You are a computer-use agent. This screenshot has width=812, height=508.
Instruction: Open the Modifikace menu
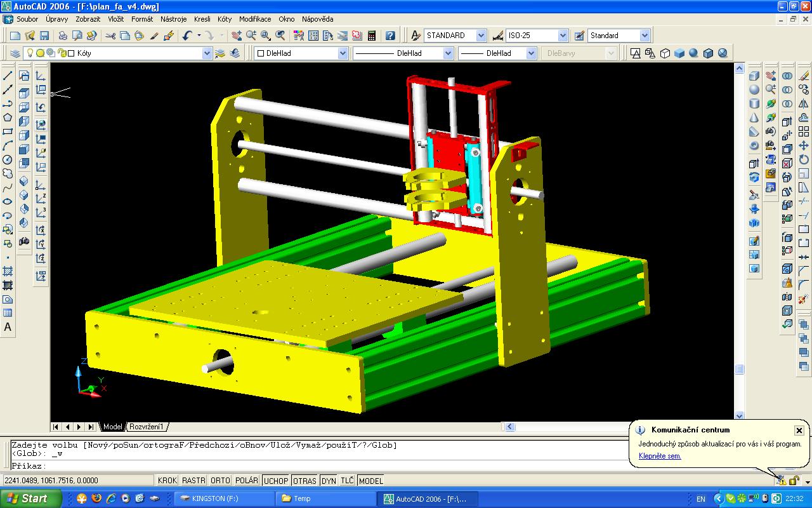coord(255,19)
